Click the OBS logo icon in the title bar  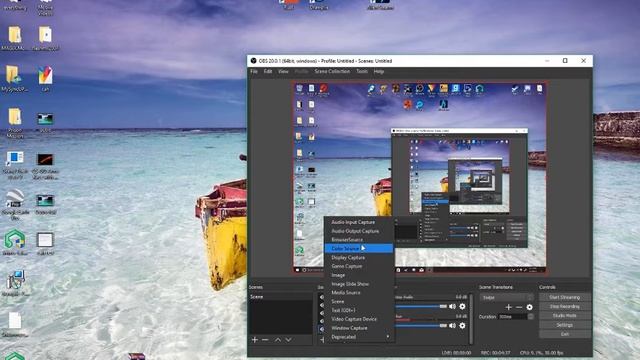tap(253, 61)
